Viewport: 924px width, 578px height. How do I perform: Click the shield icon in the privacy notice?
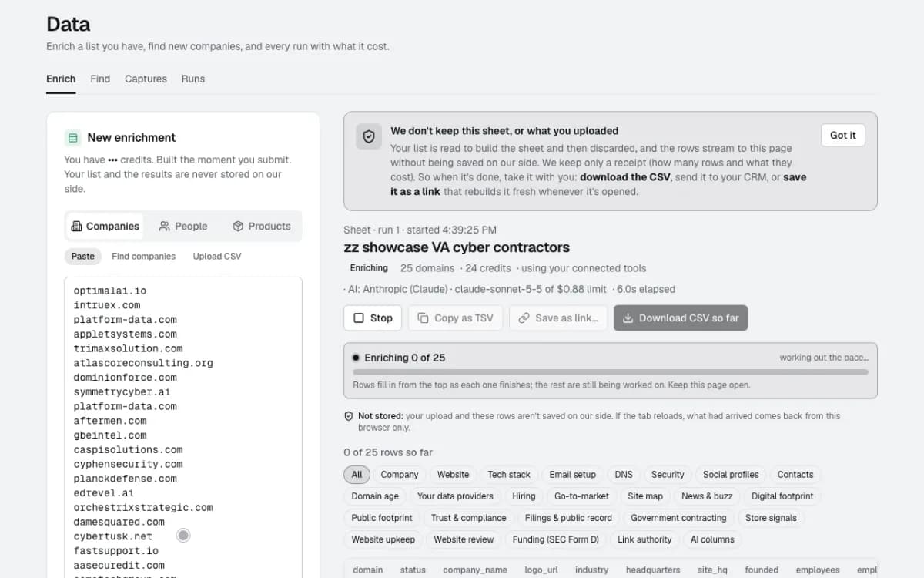[x=369, y=136]
